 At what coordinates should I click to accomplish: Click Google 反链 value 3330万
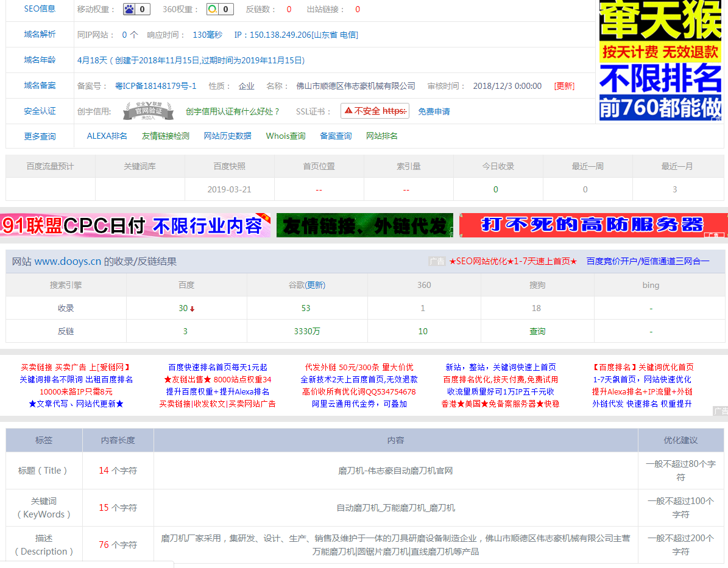306,331
